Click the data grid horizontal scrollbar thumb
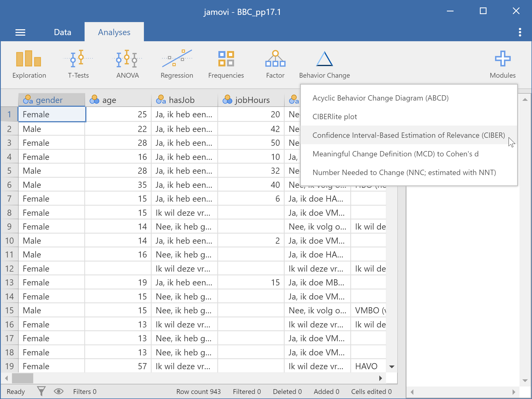Screen dimensions: 532x399 pos(23,378)
